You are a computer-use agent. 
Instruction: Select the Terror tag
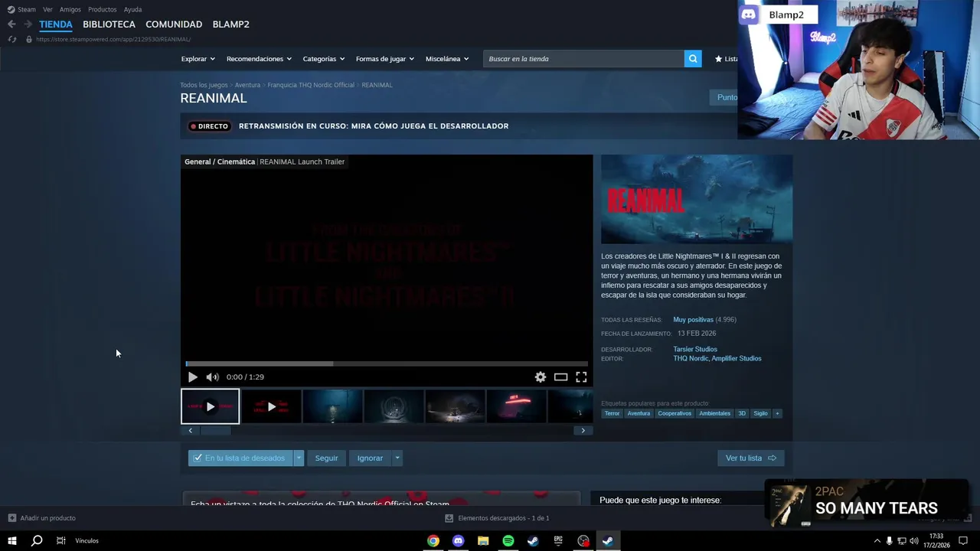(x=612, y=413)
